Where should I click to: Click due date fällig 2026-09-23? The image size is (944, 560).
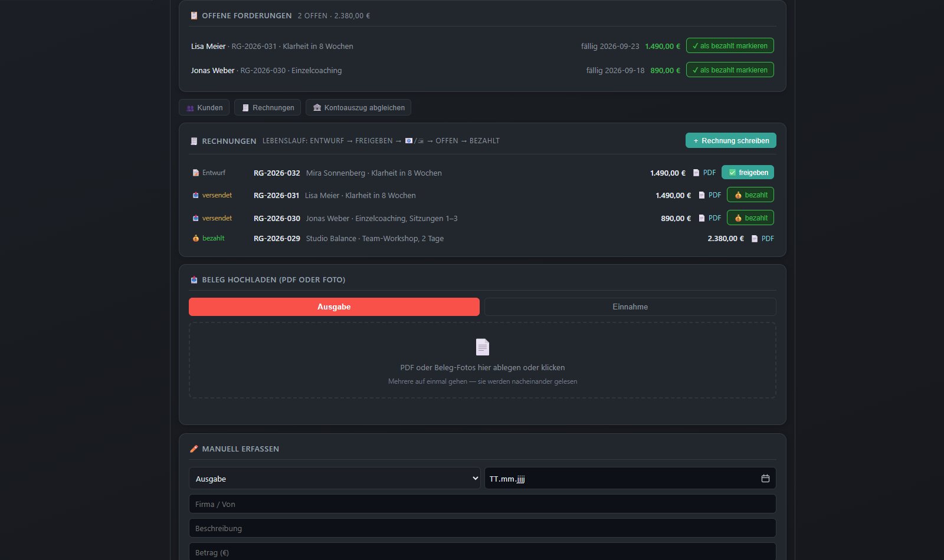pyautogui.click(x=610, y=46)
